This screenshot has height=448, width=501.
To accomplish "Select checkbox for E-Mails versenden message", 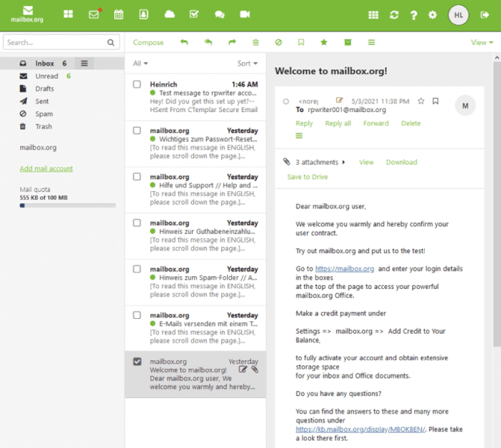I will [137, 315].
